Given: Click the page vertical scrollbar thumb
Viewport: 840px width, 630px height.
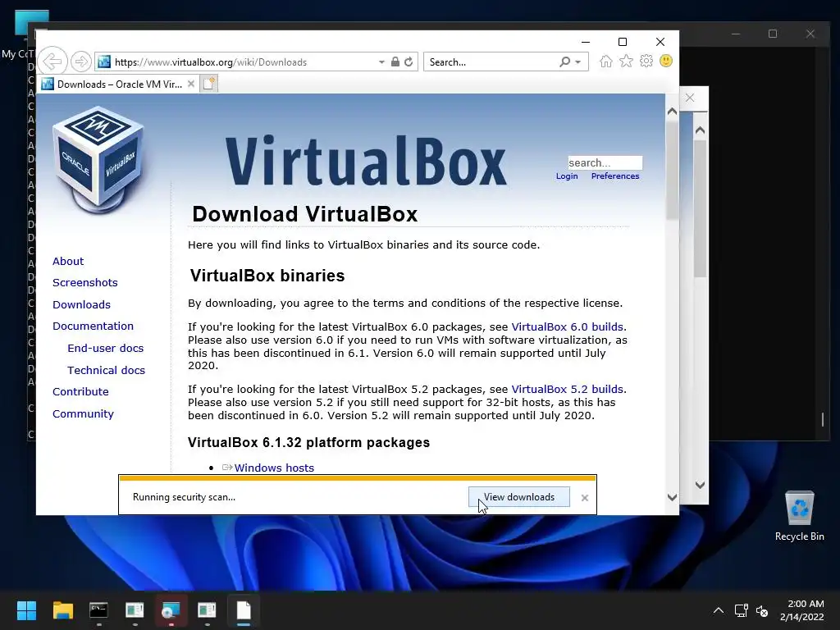Looking at the screenshot, I should pyautogui.click(x=672, y=171).
